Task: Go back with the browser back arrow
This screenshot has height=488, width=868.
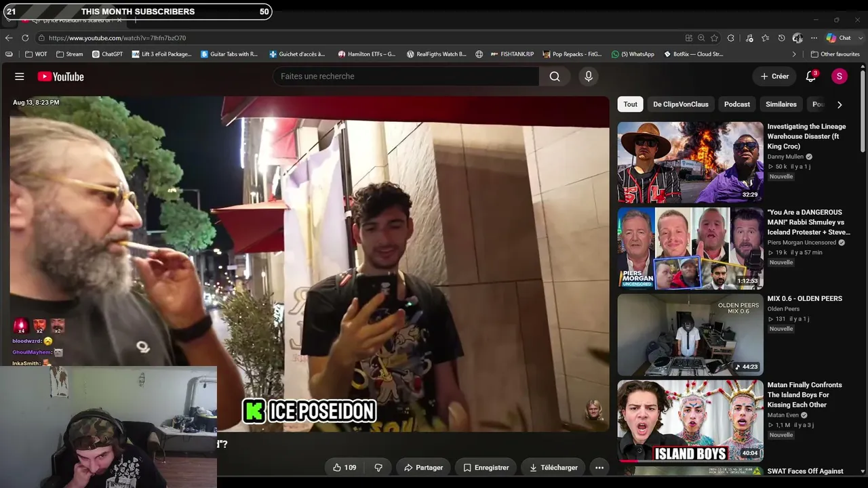Action: tap(9, 38)
